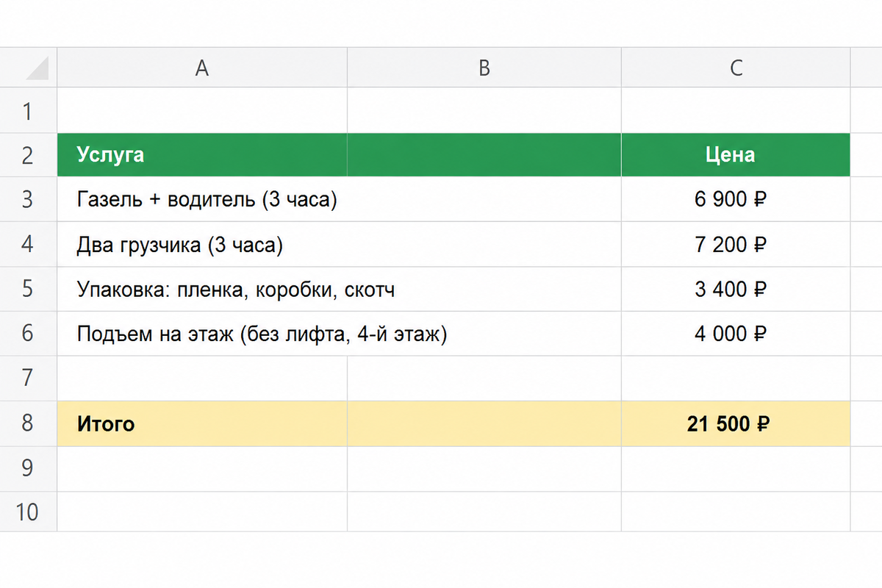Image resolution: width=882 pixels, height=588 pixels.
Task: Select row 1 header
Action: (x=28, y=110)
